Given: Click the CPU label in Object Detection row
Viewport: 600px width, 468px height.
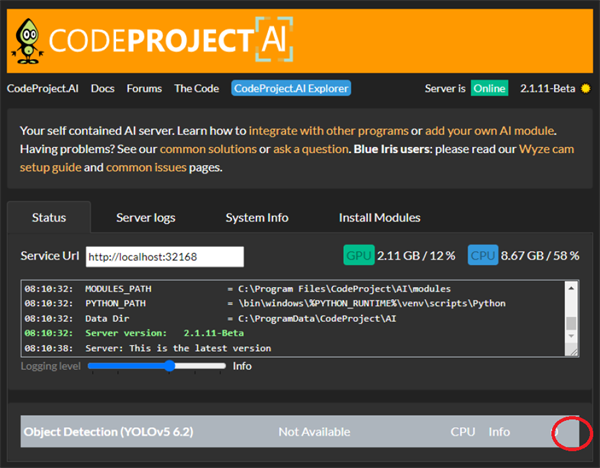Looking at the screenshot, I should coord(463,432).
